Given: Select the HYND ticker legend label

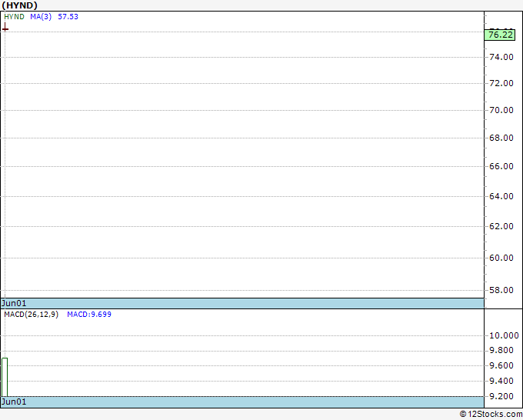Looking at the screenshot, I should 14,17.
